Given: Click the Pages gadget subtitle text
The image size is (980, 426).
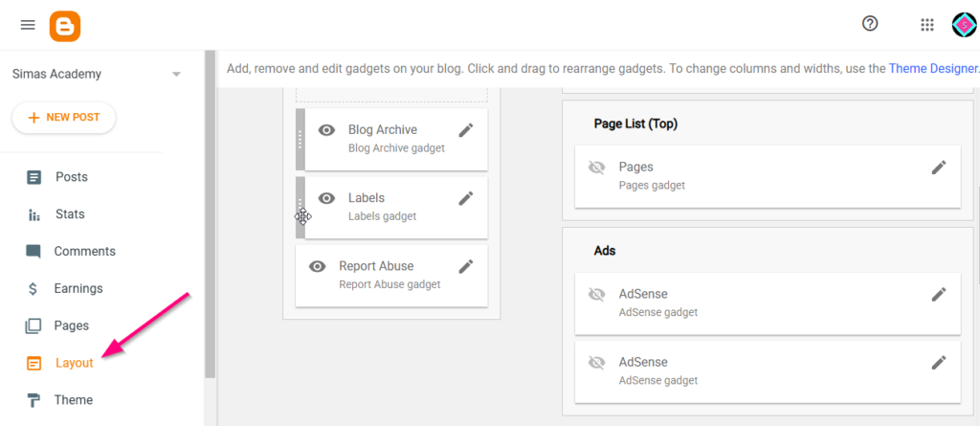Looking at the screenshot, I should pos(652,185).
